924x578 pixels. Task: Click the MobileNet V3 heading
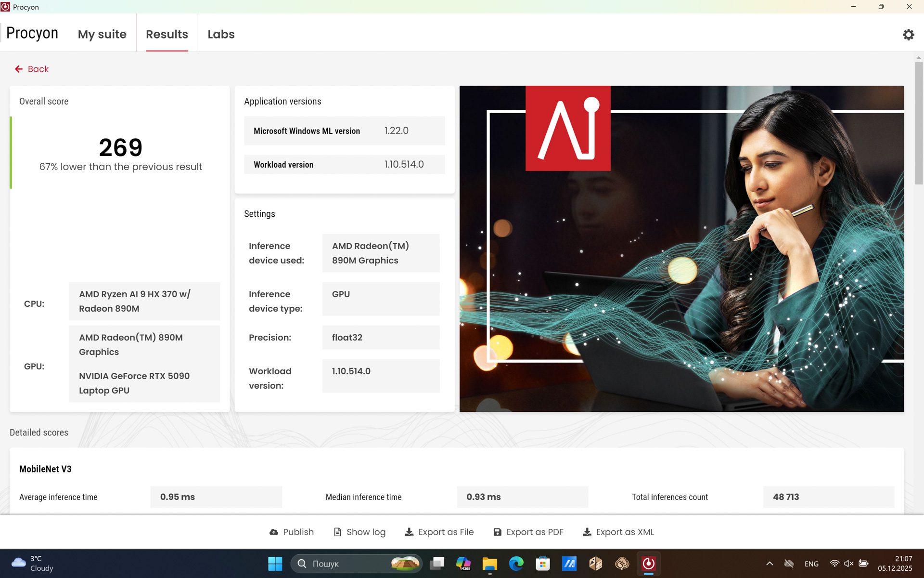point(45,469)
